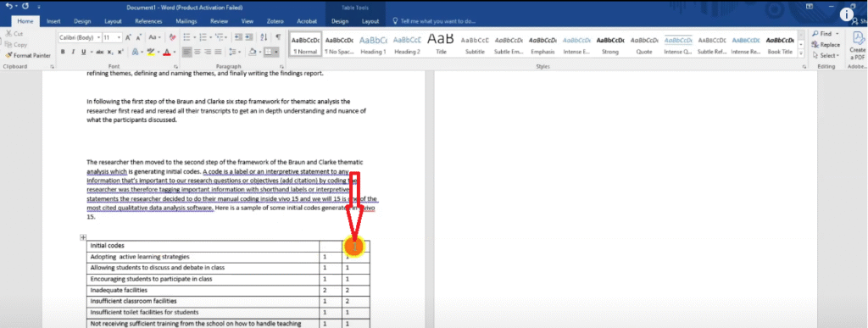The width and height of the screenshot is (868, 328).
Task: Shrink the font size
Action: click(138, 37)
